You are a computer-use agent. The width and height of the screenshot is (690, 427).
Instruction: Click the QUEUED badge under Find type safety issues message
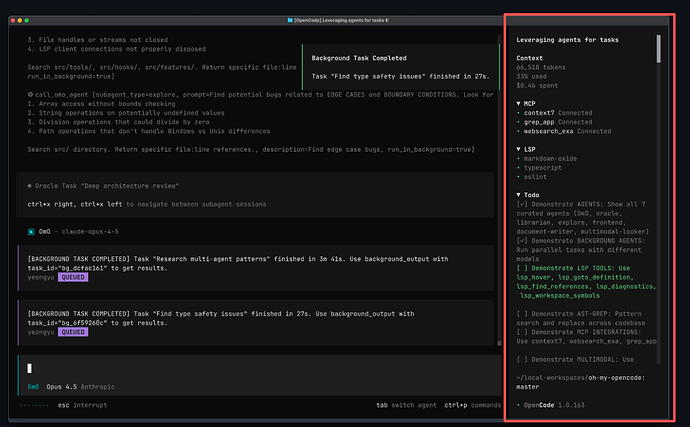(x=73, y=332)
